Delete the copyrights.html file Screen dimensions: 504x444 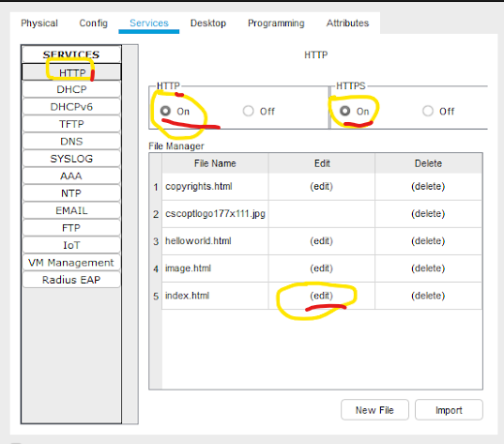[x=428, y=187]
